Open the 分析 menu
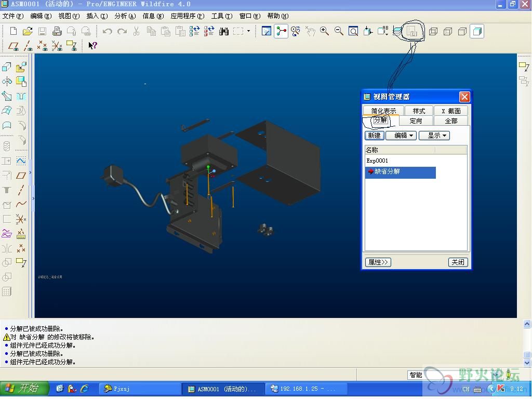The image size is (532, 399). click(x=125, y=16)
